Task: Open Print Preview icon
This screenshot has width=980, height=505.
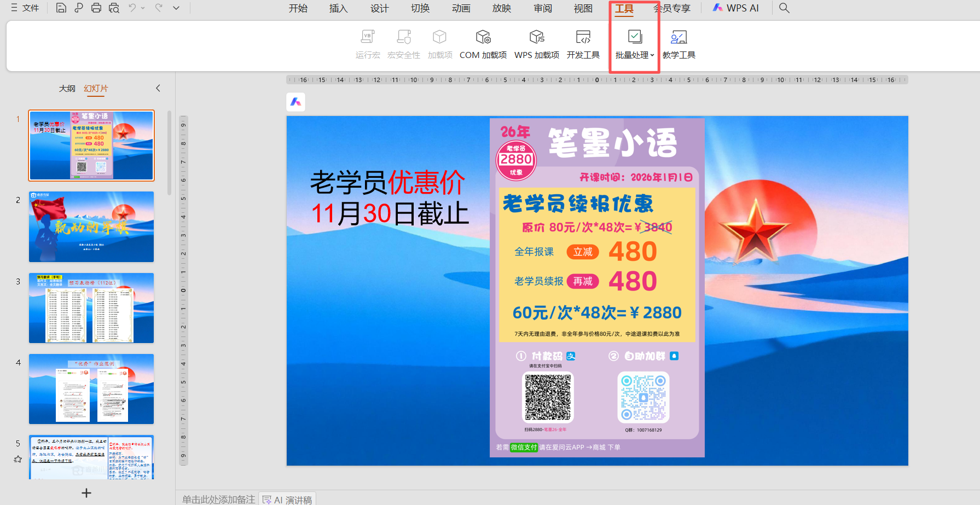Action: click(x=114, y=8)
